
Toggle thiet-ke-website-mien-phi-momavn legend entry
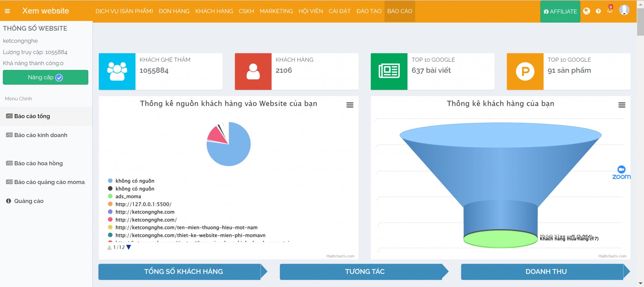pyautogui.click(x=190, y=235)
